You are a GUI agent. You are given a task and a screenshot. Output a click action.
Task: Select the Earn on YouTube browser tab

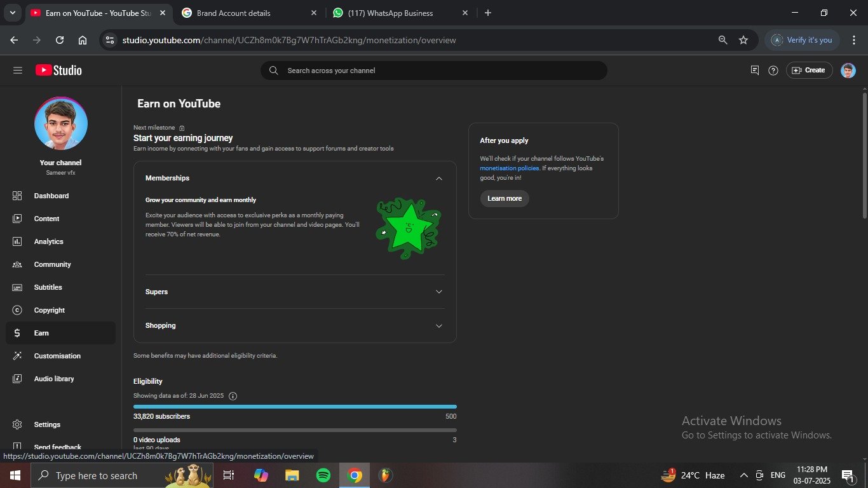pos(98,13)
